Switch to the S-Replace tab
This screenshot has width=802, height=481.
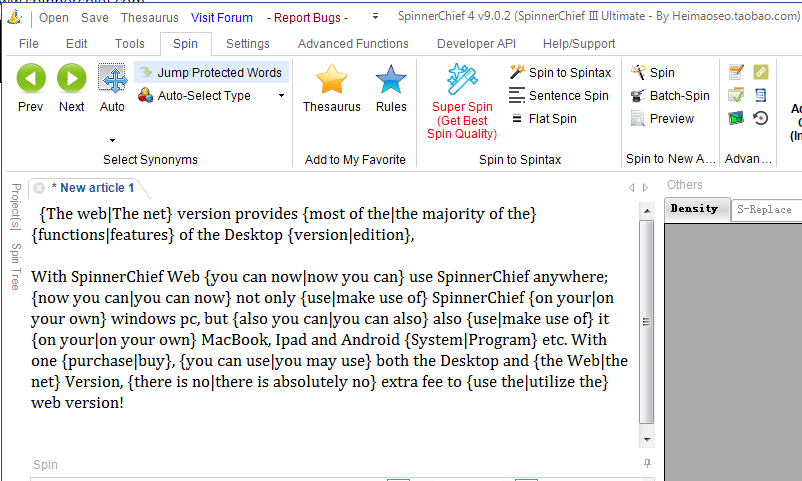tap(766, 210)
